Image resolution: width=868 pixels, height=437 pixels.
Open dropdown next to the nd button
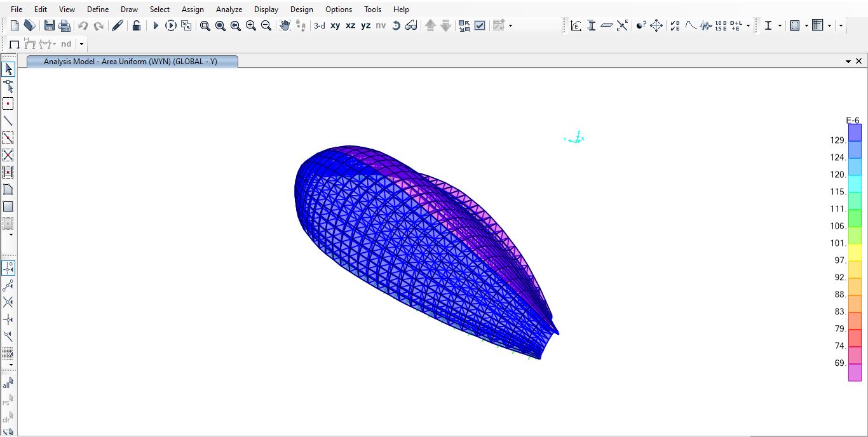pos(81,44)
